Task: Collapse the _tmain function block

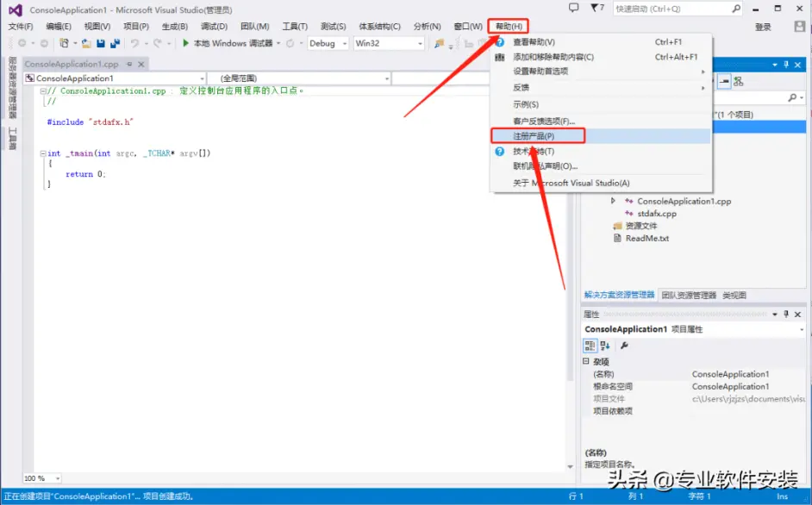Action: 43,153
